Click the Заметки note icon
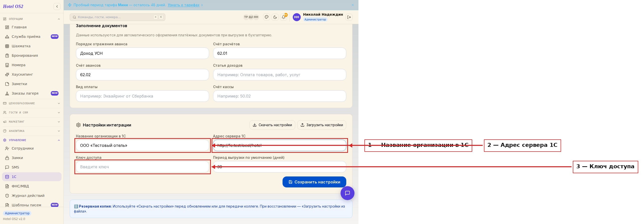 pos(7,84)
